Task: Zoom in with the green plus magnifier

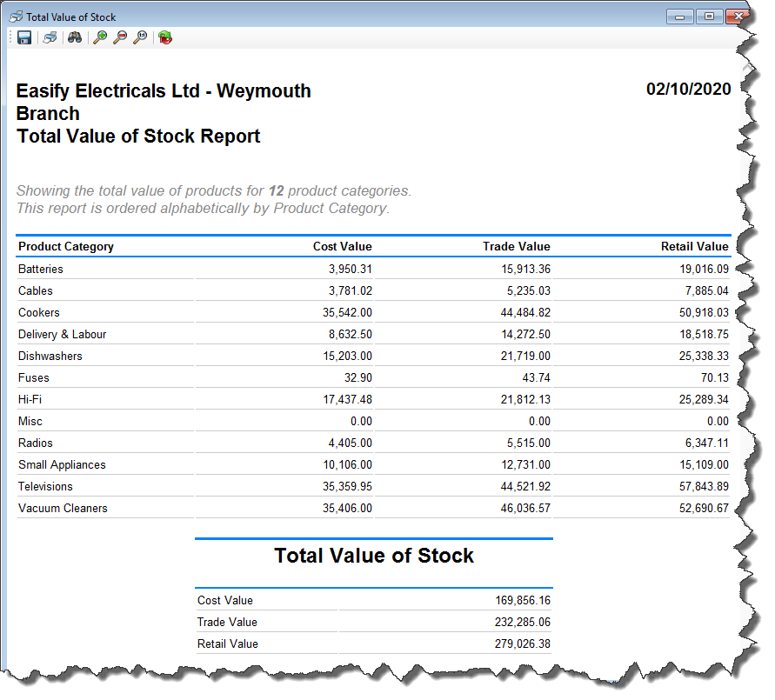Action: (100, 37)
